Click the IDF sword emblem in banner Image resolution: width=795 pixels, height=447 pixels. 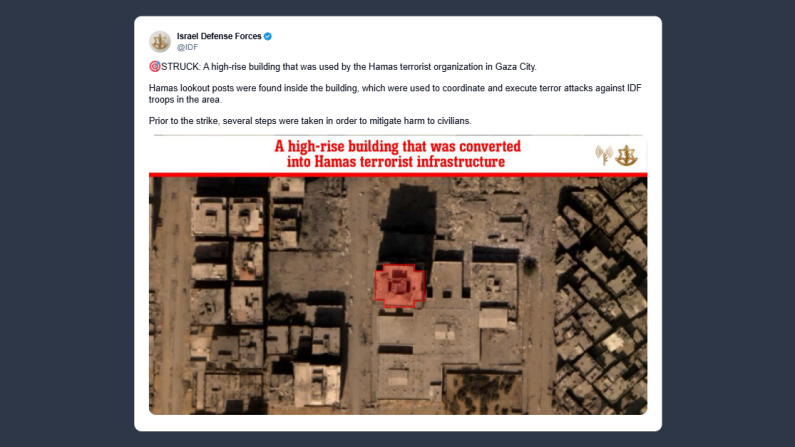[x=626, y=156]
